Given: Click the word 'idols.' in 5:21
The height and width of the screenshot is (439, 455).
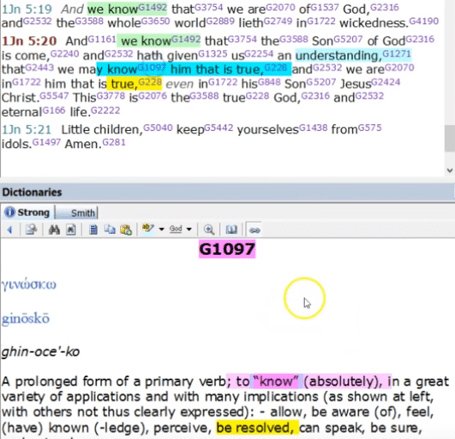Looking at the screenshot, I should [17, 144].
